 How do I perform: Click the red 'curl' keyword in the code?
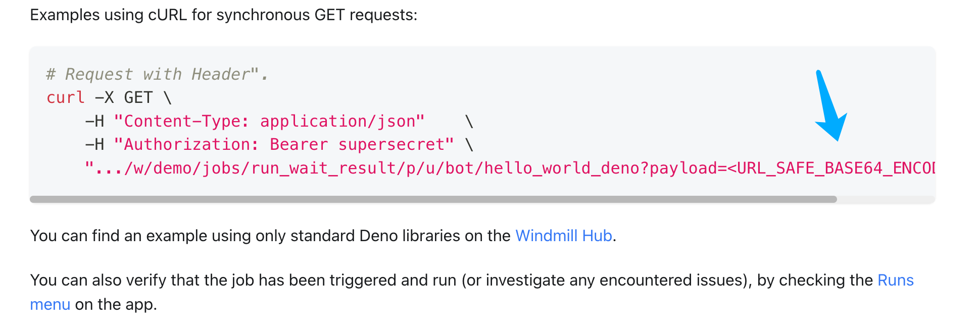pyautogui.click(x=65, y=97)
